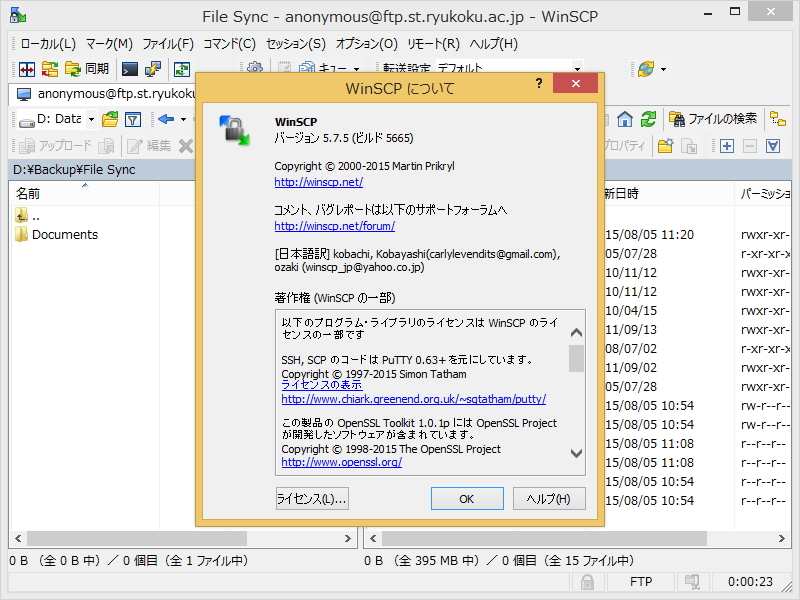Click the lock icon in the status bar

click(588, 581)
